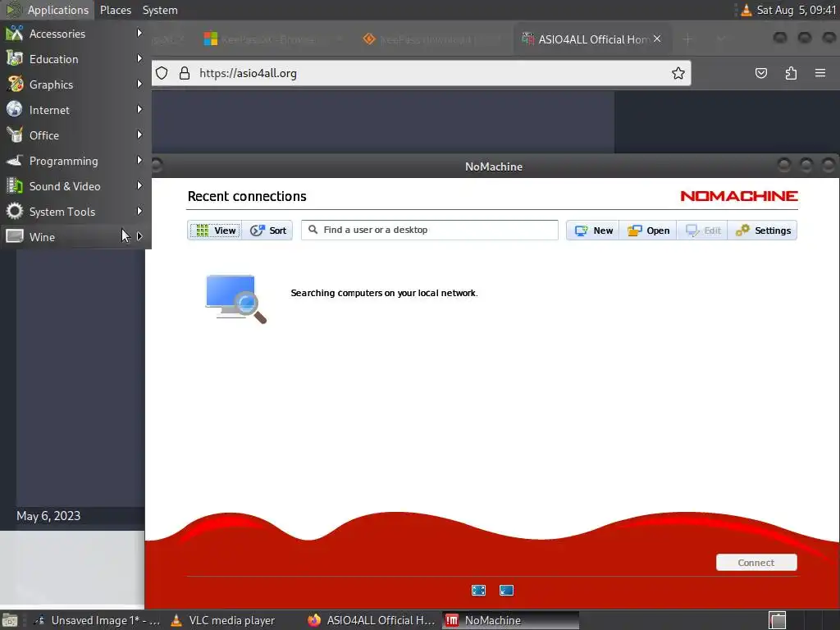Click the NoMachine fullscreen icon
This screenshot has width=840, height=630.
[478, 591]
